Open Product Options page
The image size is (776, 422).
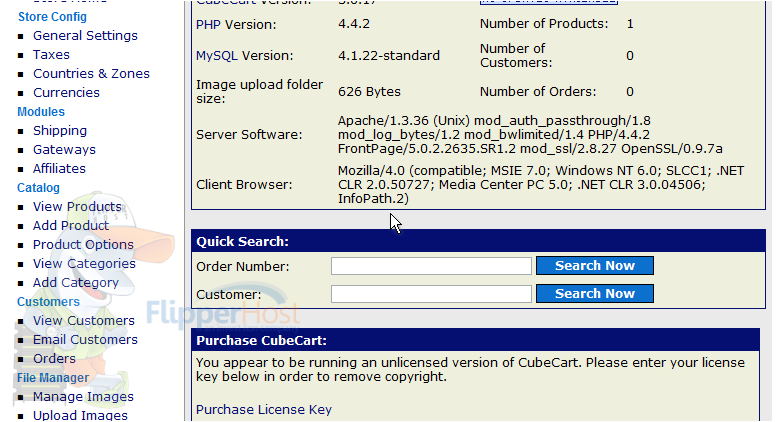click(83, 245)
